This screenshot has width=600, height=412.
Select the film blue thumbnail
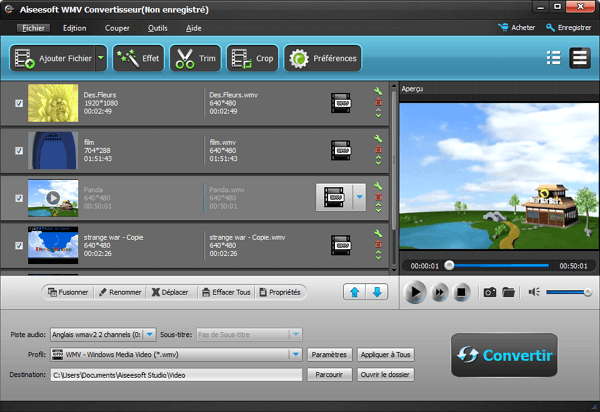[53, 150]
